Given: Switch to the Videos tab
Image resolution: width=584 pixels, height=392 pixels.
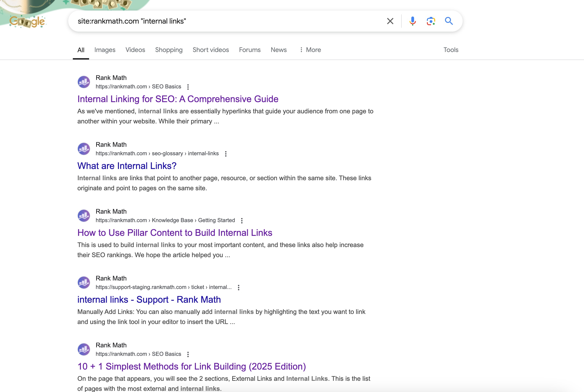Looking at the screenshot, I should coord(135,50).
